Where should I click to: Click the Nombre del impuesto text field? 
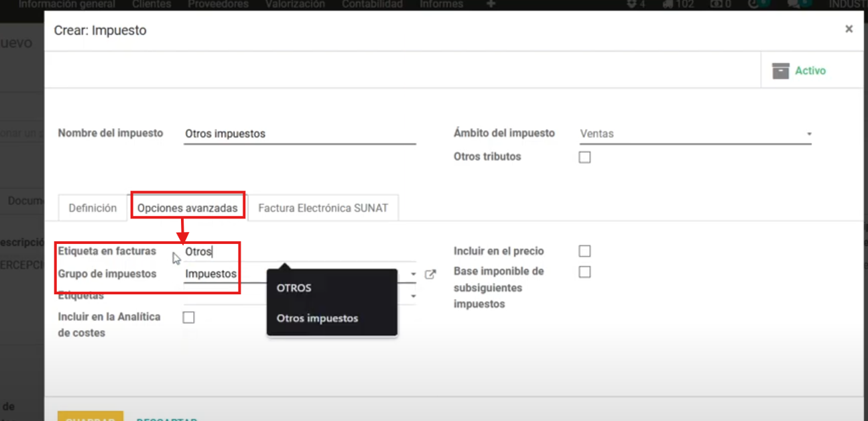coord(300,134)
